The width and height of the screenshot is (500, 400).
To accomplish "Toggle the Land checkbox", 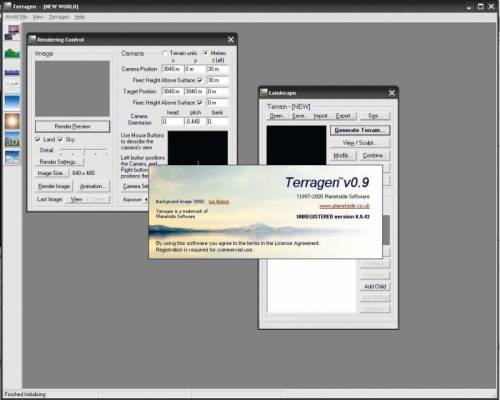I will click(38, 139).
